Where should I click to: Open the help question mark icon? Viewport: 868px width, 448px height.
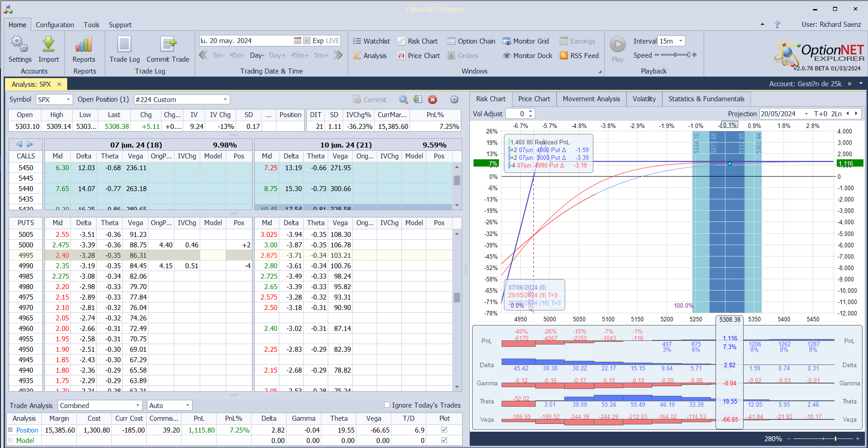pos(777,25)
